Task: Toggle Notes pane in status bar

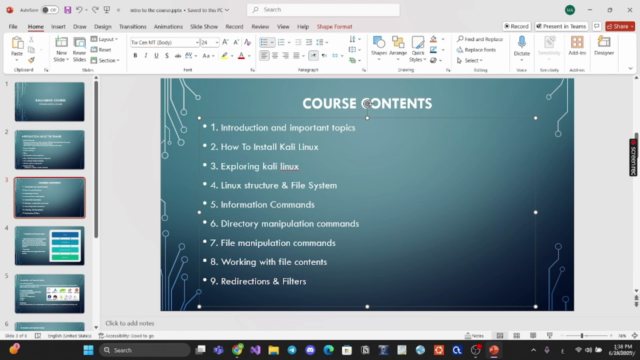Action: coord(474,336)
